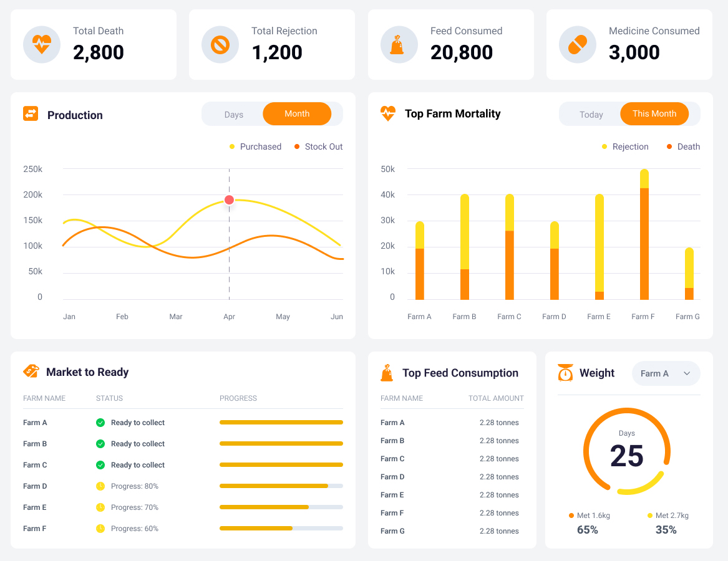Click Farm A row in Market to Ready
The width and height of the screenshot is (728, 561).
point(183,422)
